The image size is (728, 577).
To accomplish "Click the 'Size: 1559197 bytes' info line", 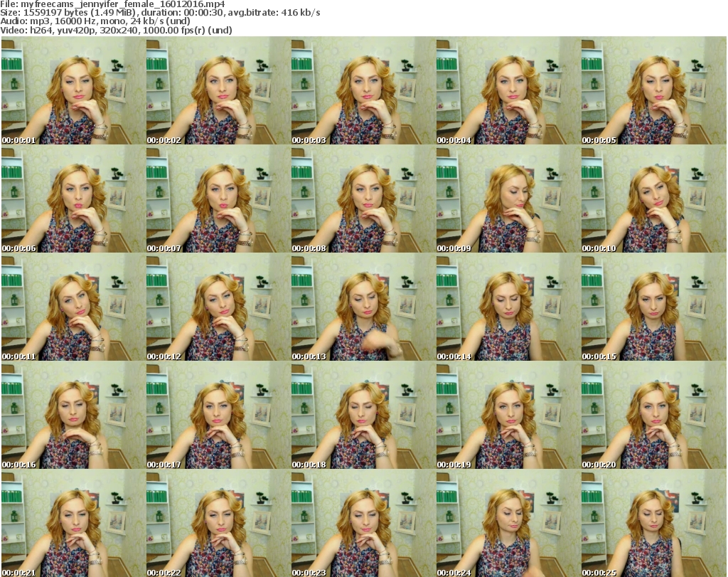I will [x=160, y=13].
